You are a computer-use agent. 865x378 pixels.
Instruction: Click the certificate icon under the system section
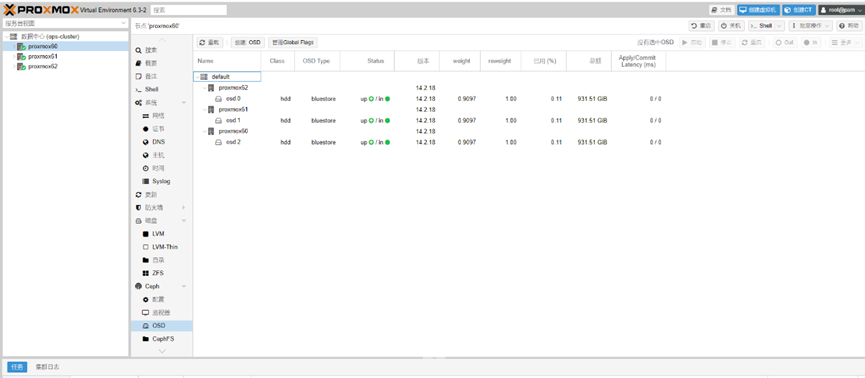pos(146,129)
